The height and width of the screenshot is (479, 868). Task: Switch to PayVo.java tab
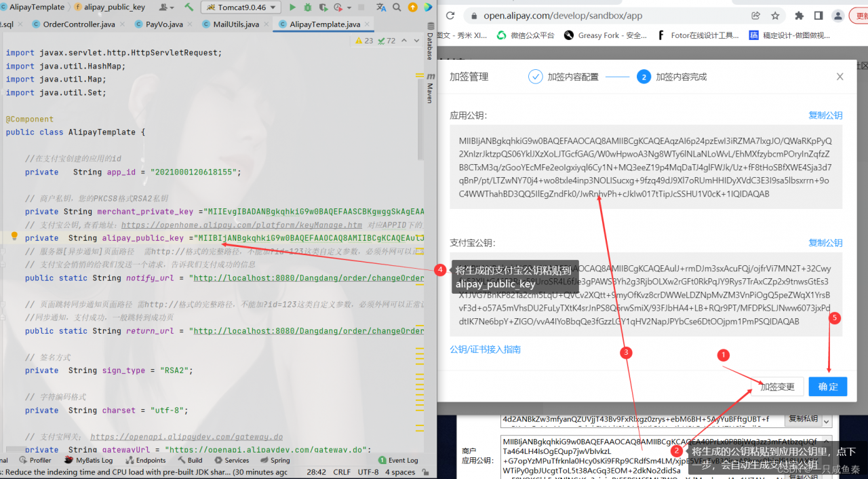point(164,24)
